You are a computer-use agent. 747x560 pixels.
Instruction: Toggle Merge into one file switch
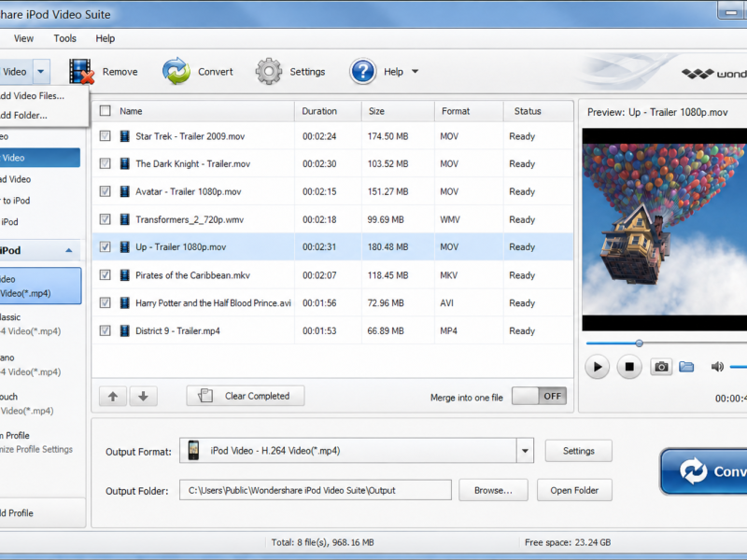pyautogui.click(x=540, y=396)
